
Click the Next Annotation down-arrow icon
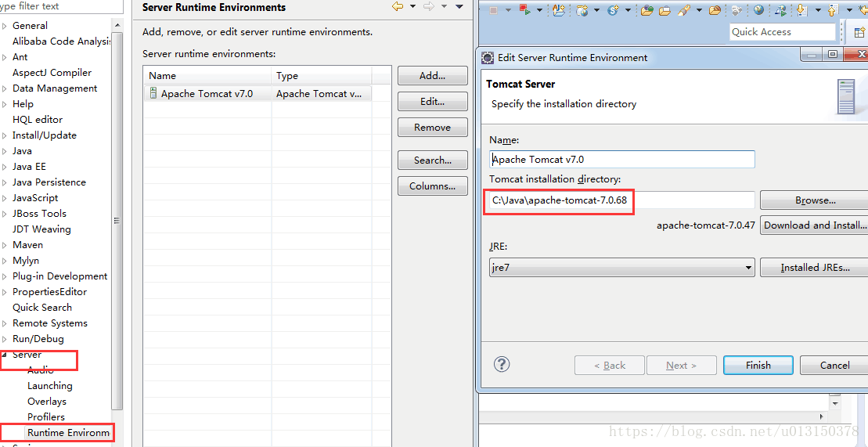pos(802,10)
